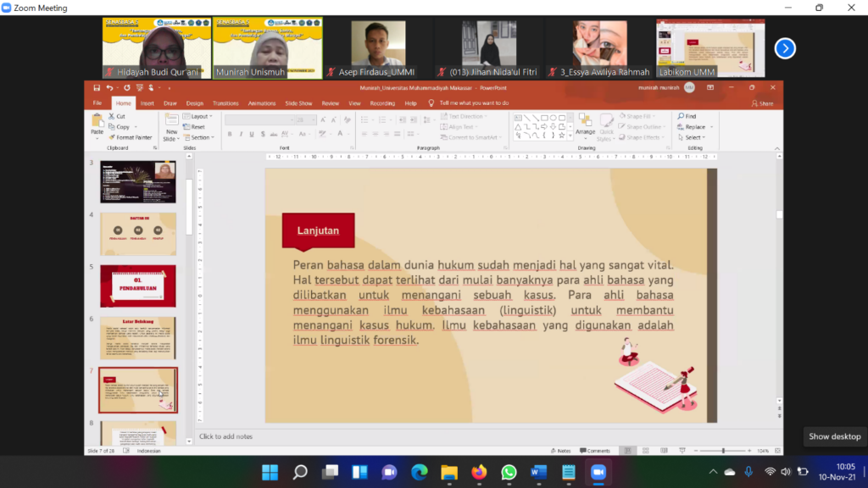Click the Show desktop button
This screenshot has width=868, height=488.
click(834, 436)
